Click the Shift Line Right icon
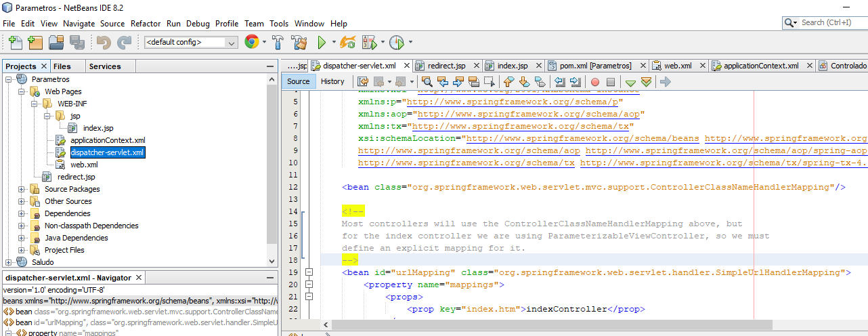The height and width of the screenshot is (336, 868). 576,82
